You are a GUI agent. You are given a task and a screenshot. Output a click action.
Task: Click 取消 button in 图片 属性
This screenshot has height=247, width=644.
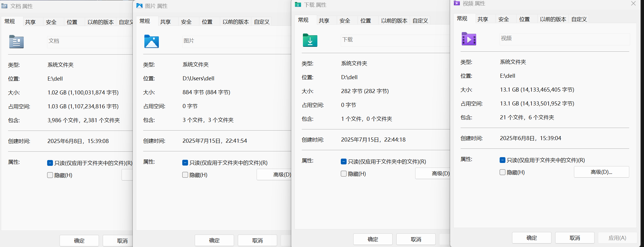[x=257, y=240]
